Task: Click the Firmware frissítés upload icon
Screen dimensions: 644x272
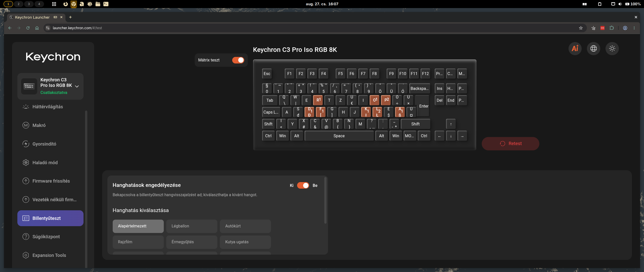Action: tap(26, 181)
